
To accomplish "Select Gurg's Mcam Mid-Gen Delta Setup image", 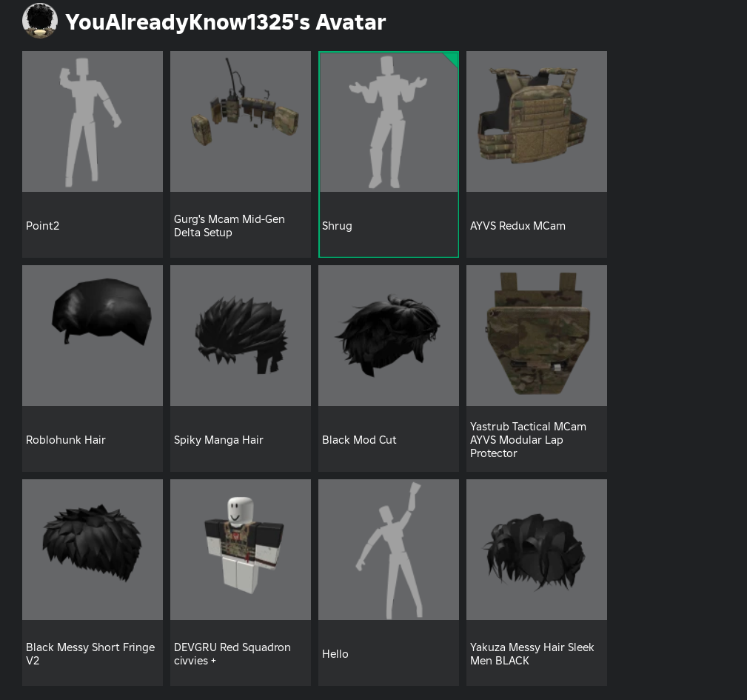I will [241, 121].
